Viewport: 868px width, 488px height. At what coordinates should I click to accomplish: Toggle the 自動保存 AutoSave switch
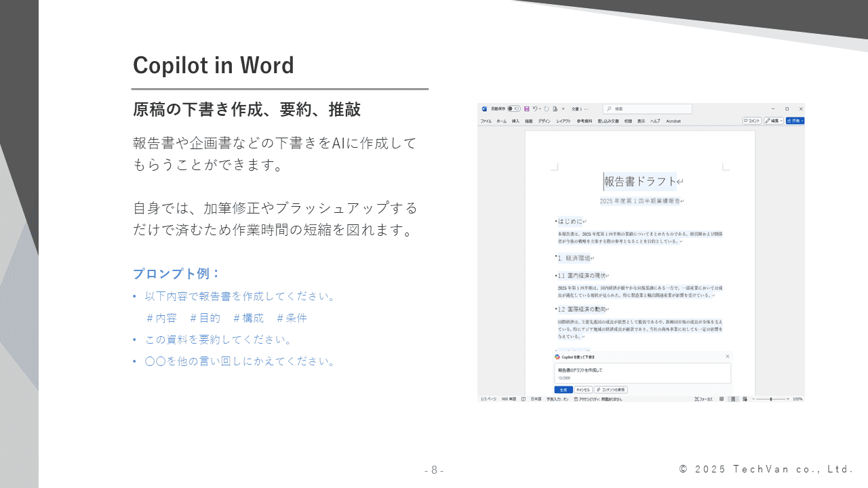click(514, 108)
